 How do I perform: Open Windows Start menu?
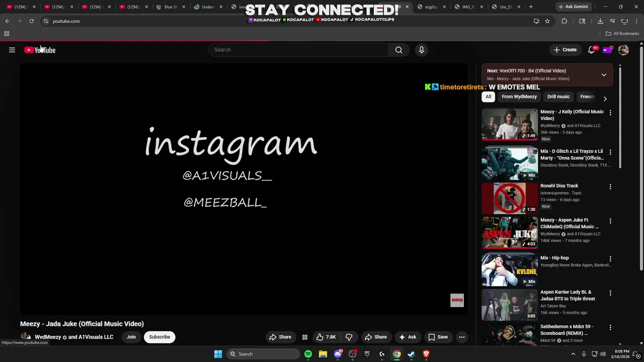218,354
